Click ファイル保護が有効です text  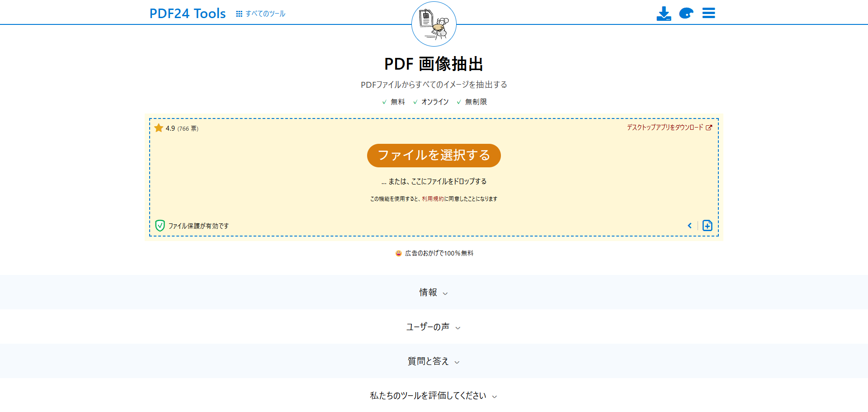[199, 226]
